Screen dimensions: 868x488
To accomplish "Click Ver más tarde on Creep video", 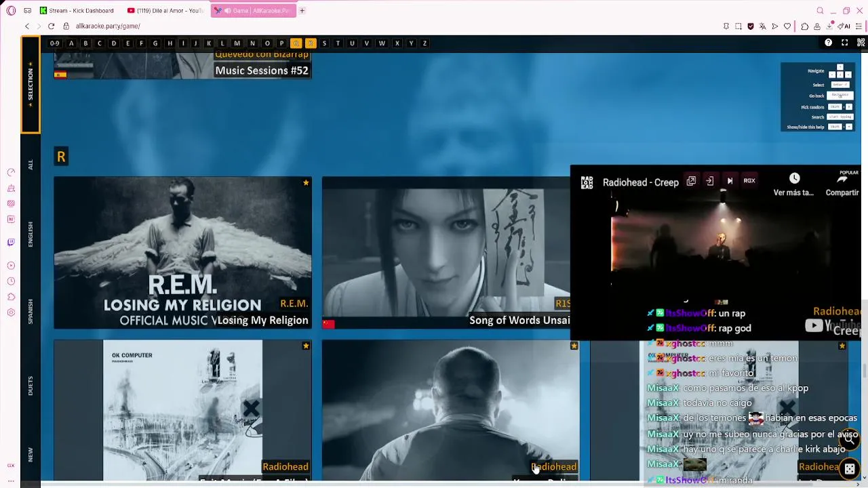I will tap(794, 184).
